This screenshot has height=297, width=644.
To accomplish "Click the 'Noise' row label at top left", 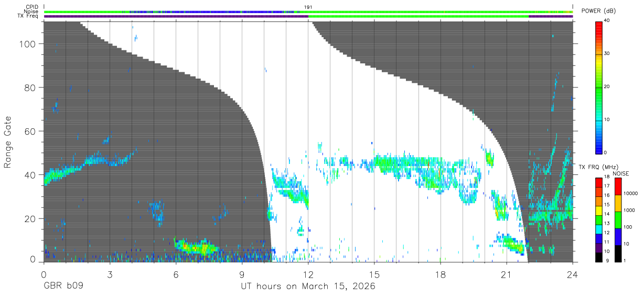I will (x=30, y=12).
